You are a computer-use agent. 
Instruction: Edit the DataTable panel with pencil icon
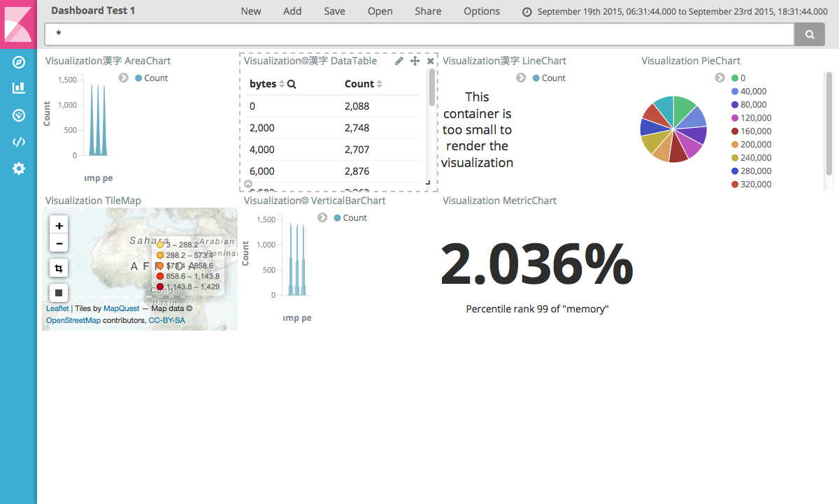pyautogui.click(x=399, y=61)
